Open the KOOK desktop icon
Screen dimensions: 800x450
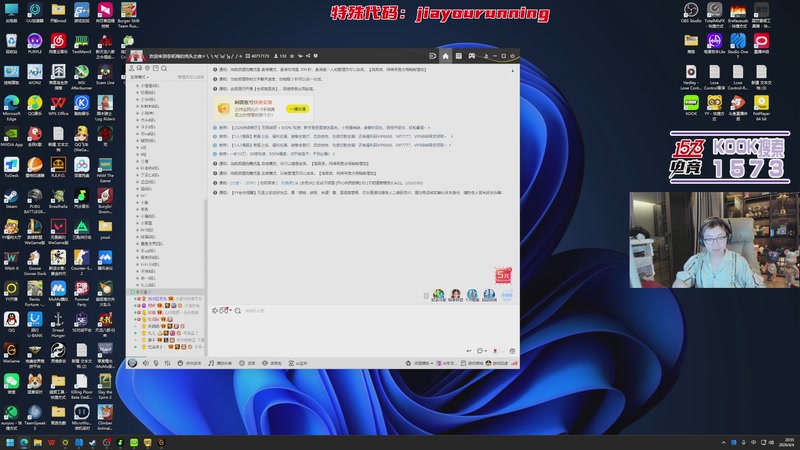(x=691, y=106)
